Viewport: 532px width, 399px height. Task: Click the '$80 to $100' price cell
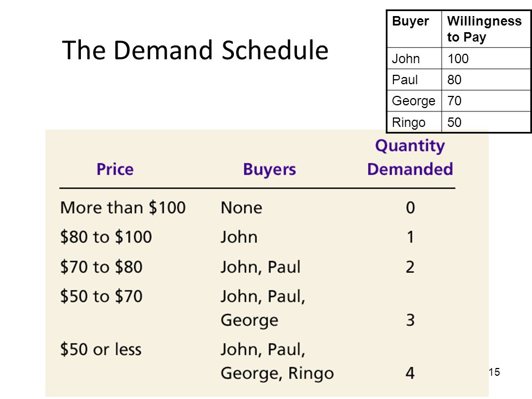tap(106, 237)
